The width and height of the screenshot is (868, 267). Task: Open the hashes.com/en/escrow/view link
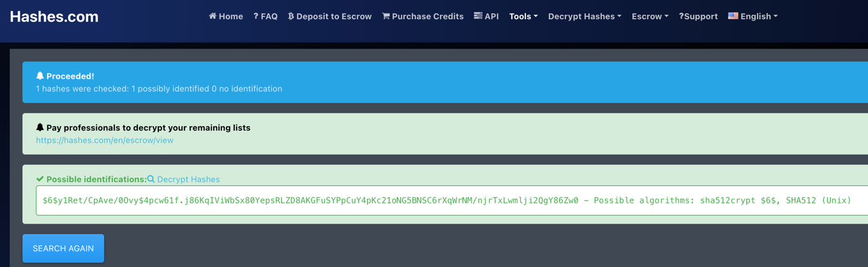pyautogui.click(x=105, y=140)
